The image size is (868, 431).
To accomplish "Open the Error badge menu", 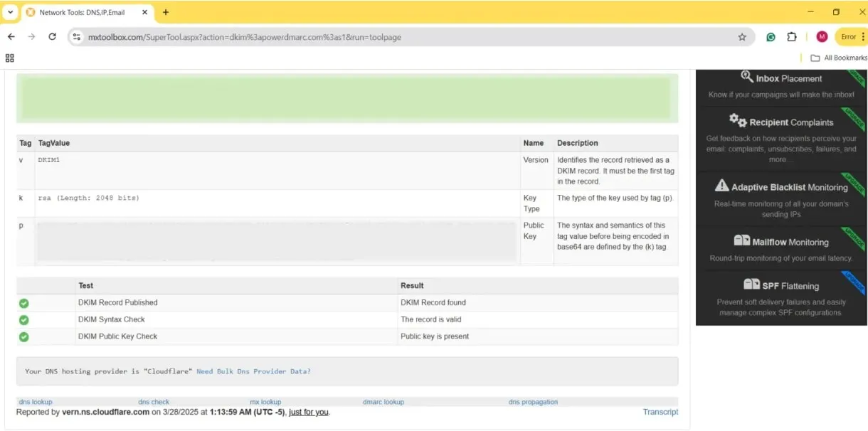I will point(851,36).
